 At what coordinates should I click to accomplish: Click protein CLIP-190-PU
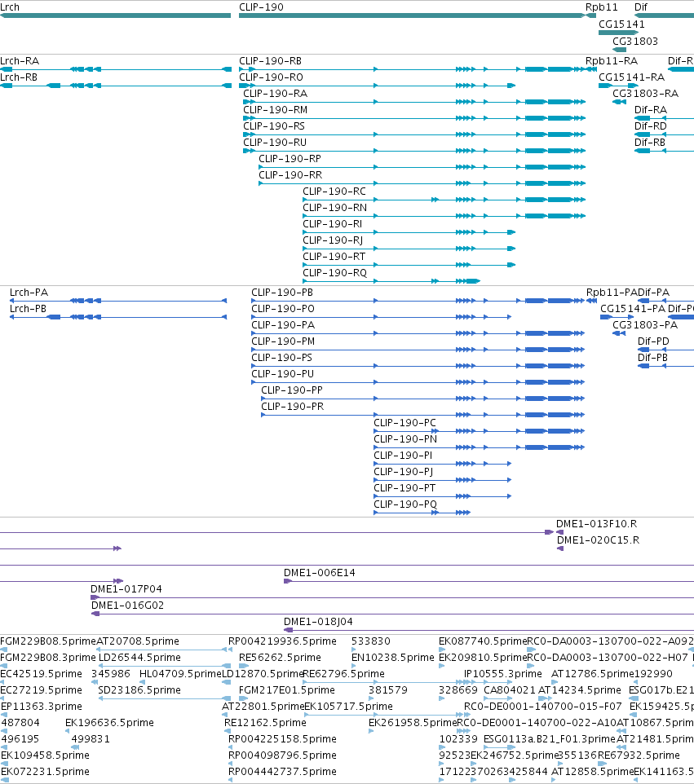282,374
